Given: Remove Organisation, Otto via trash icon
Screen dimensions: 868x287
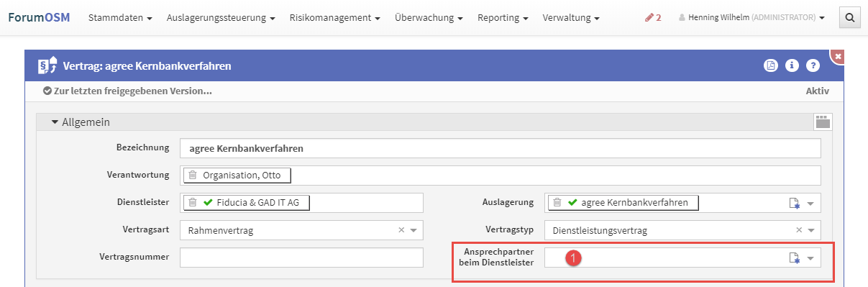Looking at the screenshot, I should point(193,176).
